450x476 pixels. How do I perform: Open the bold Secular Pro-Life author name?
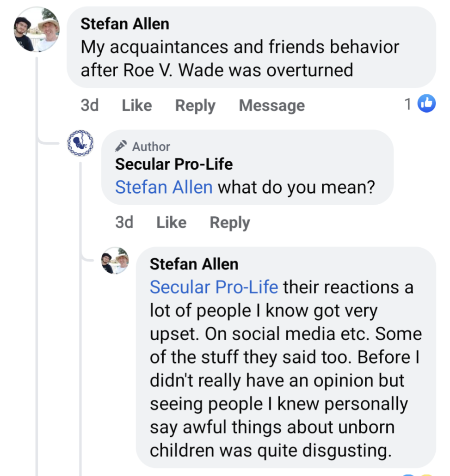tap(174, 164)
